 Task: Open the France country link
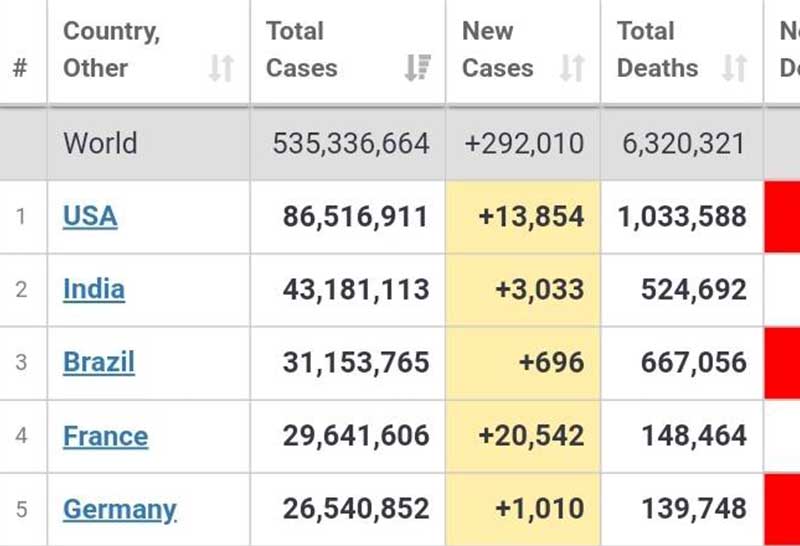click(105, 436)
